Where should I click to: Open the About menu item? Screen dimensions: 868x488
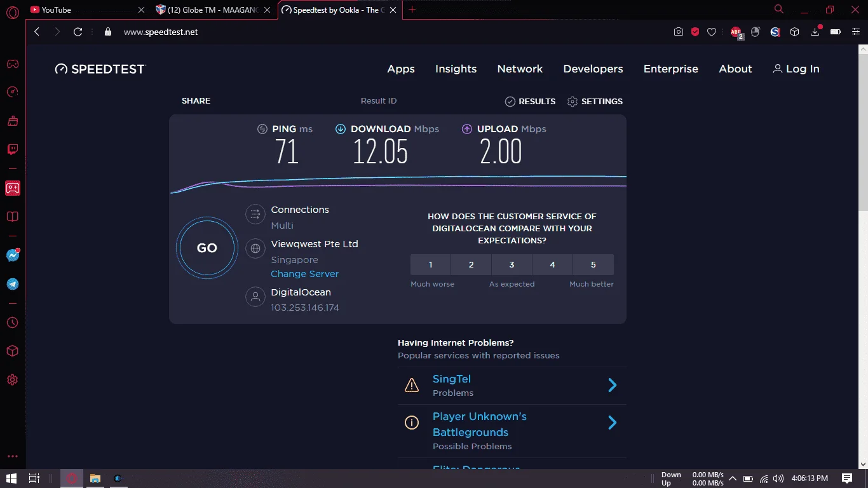tap(735, 69)
